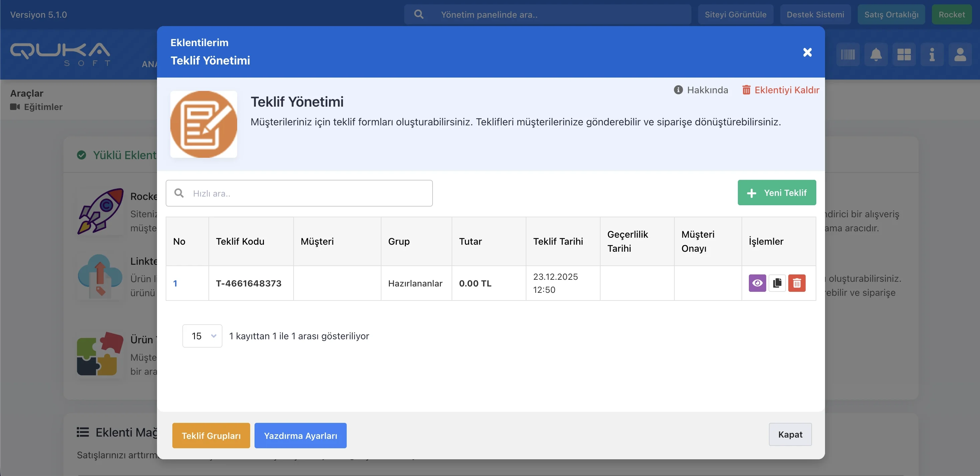This screenshot has width=980, height=476.
Task: Open row number 1 link
Action: tap(175, 283)
